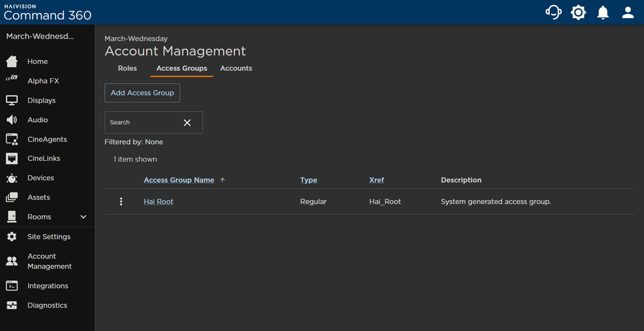Open Site Settings in sidebar
The width and height of the screenshot is (644, 331).
[x=47, y=237]
